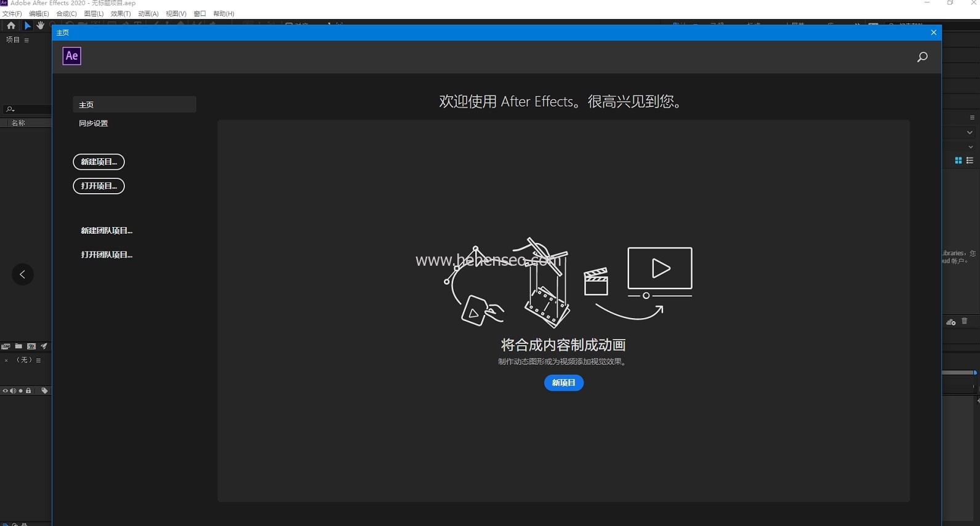The height and width of the screenshot is (526, 980).
Task: Click the 打开项目... button
Action: click(x=98, y=186)
